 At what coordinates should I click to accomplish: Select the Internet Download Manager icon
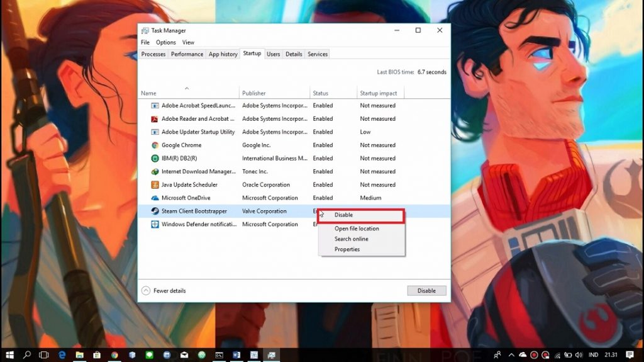pos(155,172)
